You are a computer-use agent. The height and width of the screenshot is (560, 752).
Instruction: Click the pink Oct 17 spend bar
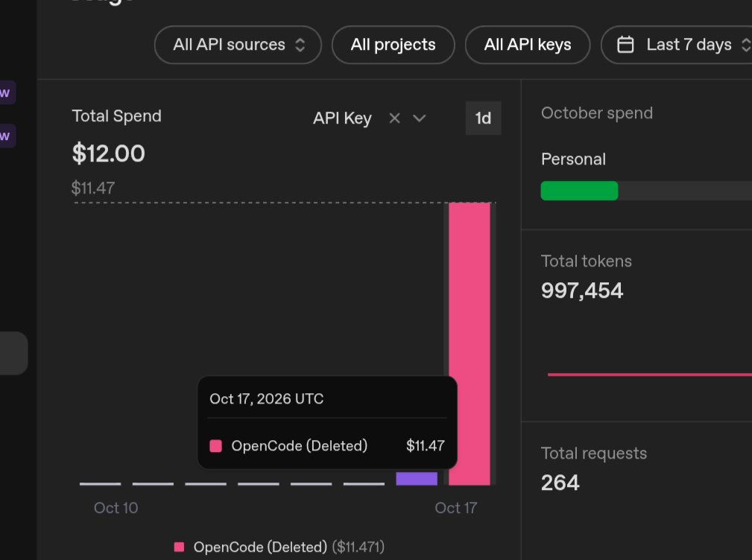470,343
